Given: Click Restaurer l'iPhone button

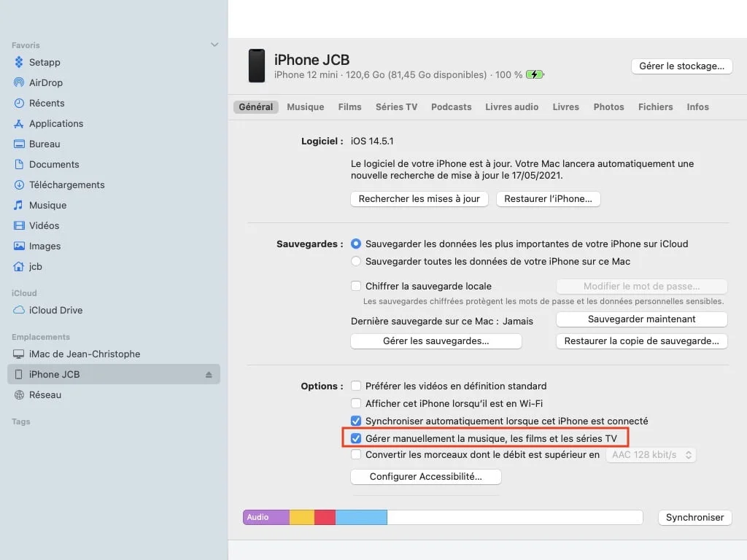Looking at the screenshot, I should click(x=548, y=199).
